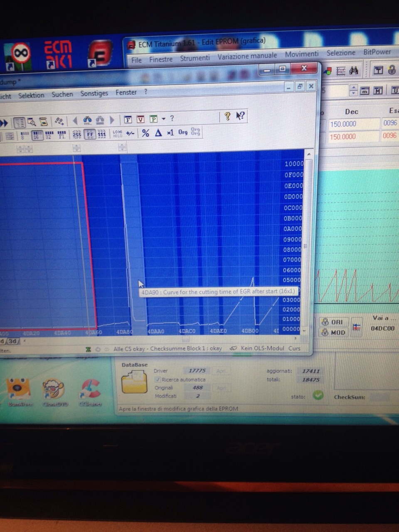Open the Selektion menu in WinOLS
The height and width of the screenshot is (532, 399).
31,95
